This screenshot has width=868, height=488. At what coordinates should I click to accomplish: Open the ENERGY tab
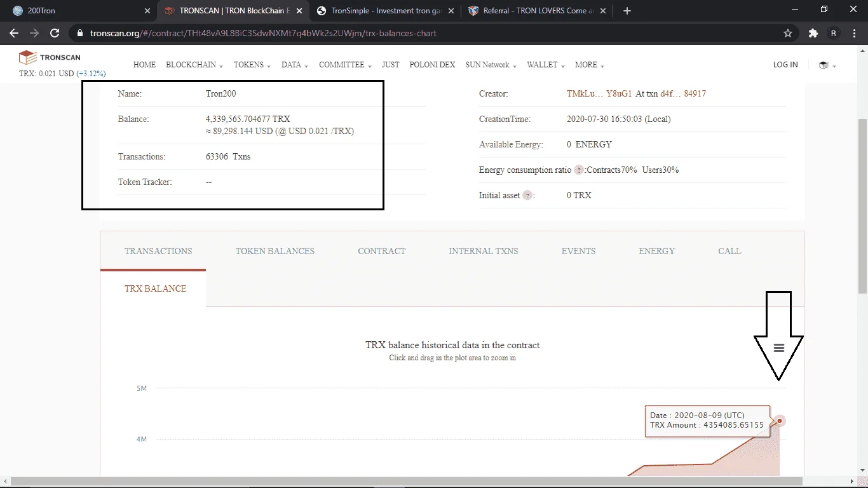coord(657,251)
